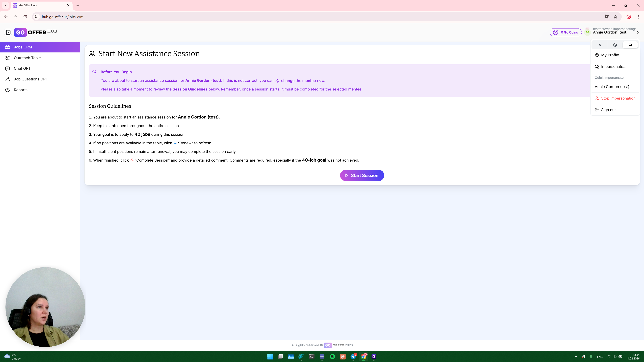644x362 pixels.
Task: Open Telegram from the taskbar
Action: 353,356
